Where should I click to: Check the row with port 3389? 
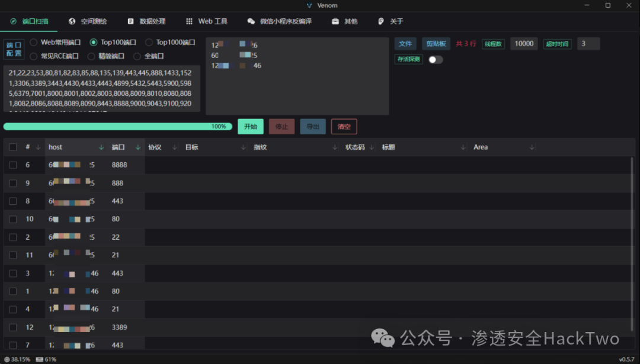click(x=13, y=327)
